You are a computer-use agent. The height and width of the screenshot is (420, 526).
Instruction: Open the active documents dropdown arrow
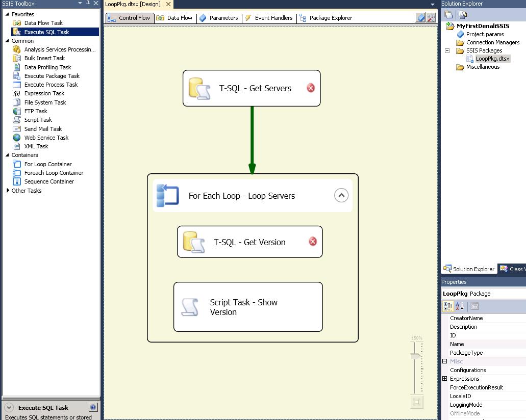[433, 5]
